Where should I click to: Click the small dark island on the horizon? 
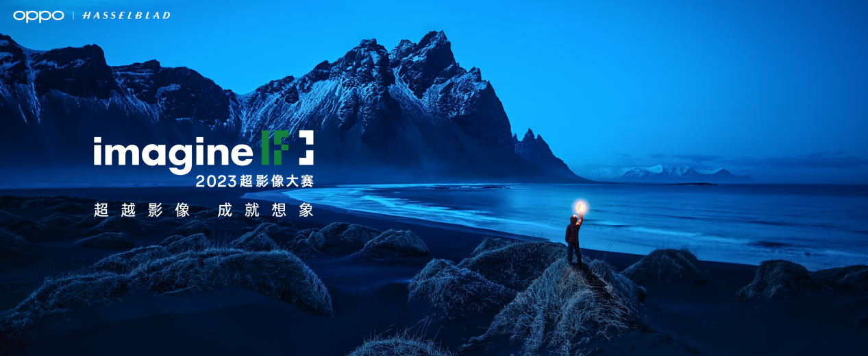(x=692, y=184)
